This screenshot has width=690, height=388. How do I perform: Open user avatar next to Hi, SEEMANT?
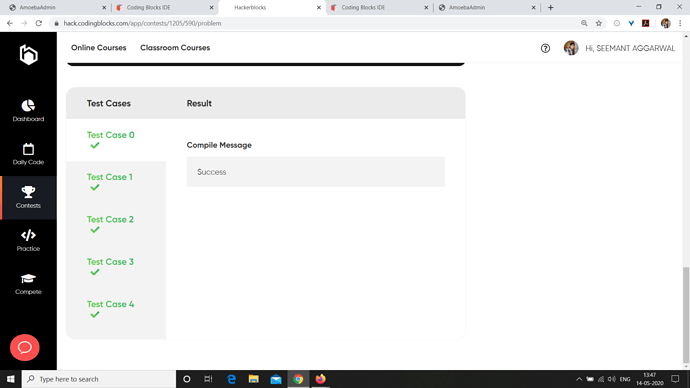pos(571,48)
